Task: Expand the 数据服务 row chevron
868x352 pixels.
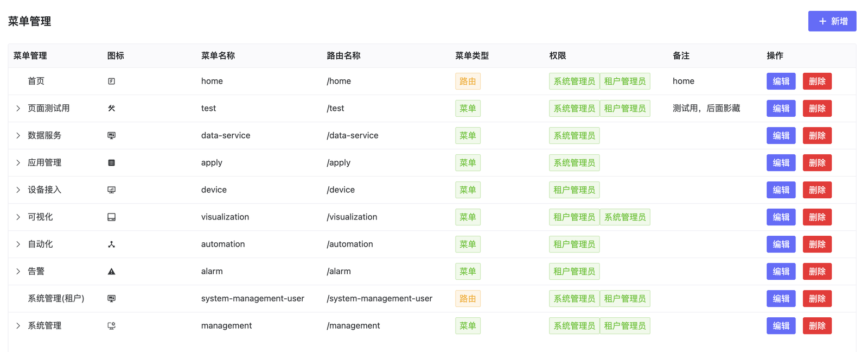Action: pyautogui.click(x=18, y=136)
